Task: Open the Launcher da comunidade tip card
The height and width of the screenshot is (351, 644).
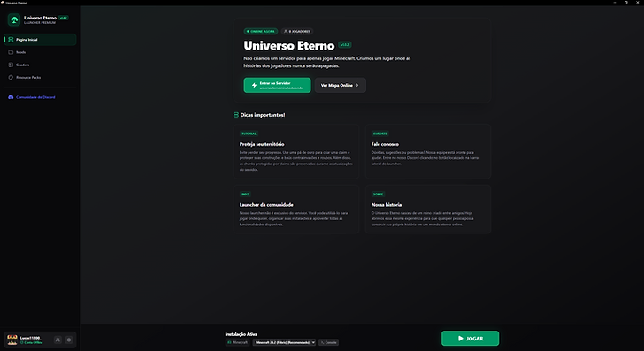Action: [296, 209]
